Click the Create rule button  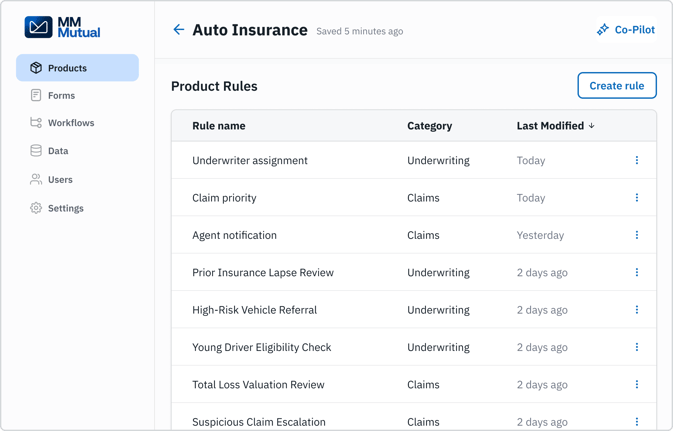click(x=617, y=85)
